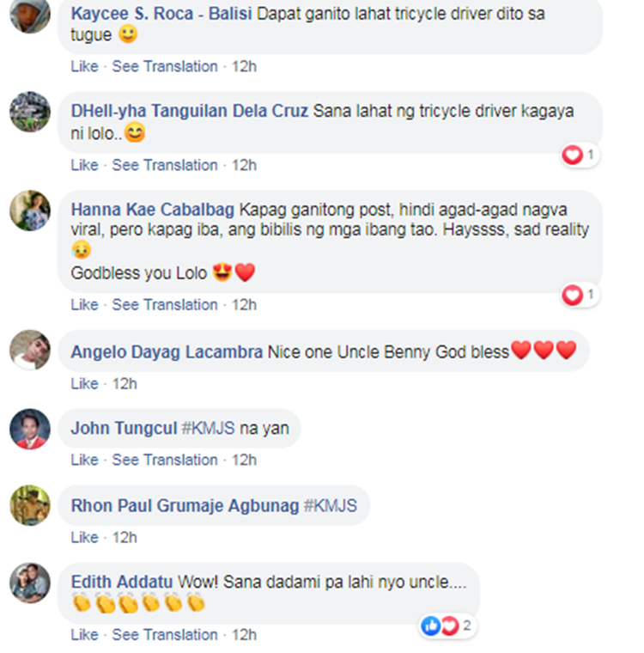
Task: See Translation for DHell-yha's comment
Action: point(165,165)
